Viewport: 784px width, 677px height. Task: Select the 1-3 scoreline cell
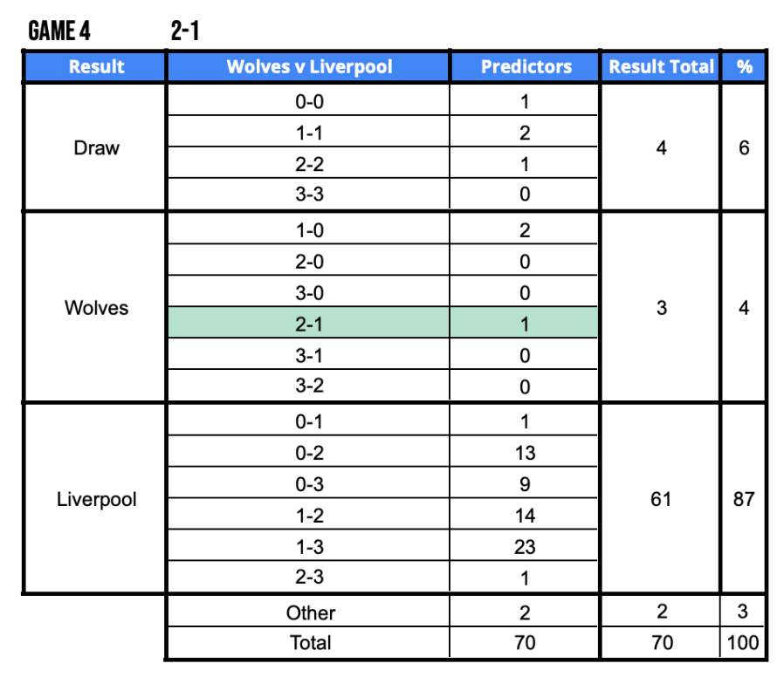click(309, 547)
